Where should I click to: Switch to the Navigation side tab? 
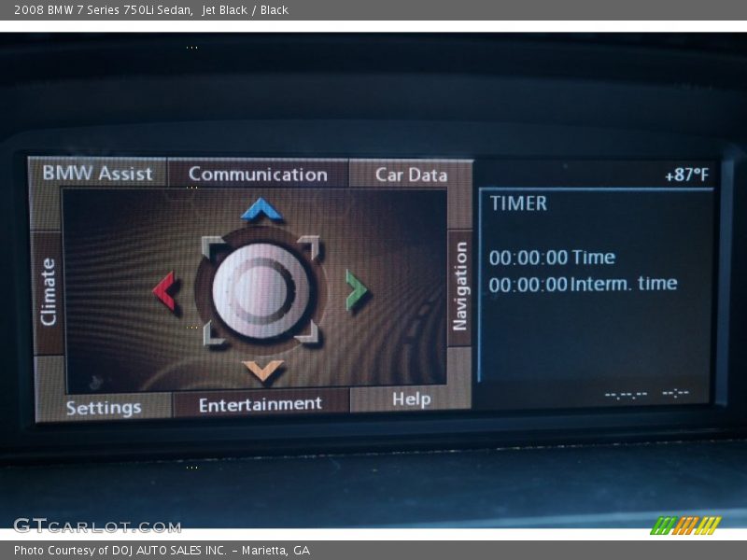pos(459,287)
